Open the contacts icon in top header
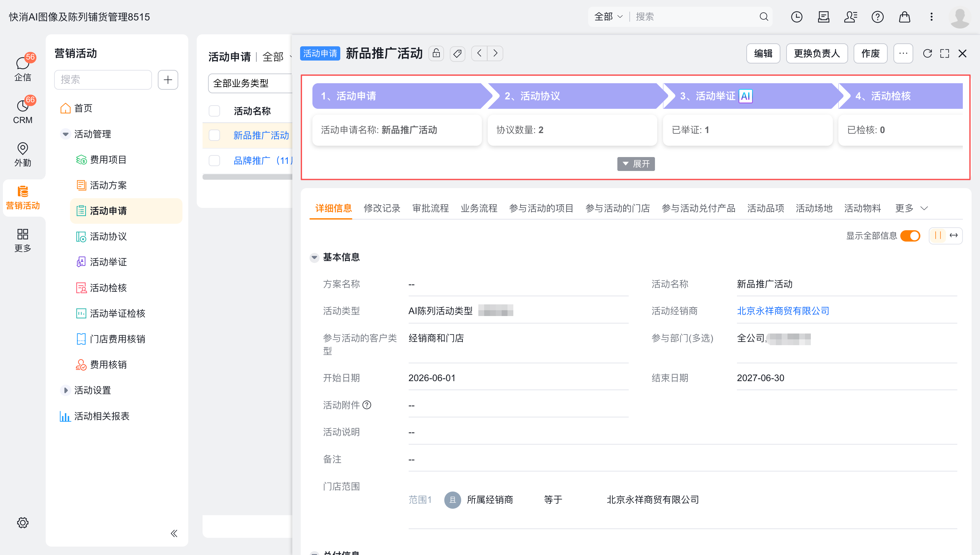 [851, 17]
